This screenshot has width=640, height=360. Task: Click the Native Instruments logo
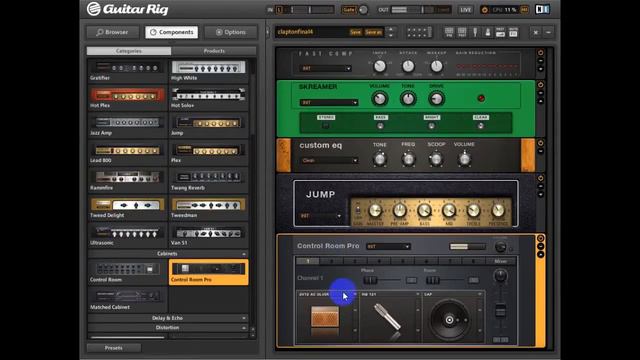tap(542, 9)
